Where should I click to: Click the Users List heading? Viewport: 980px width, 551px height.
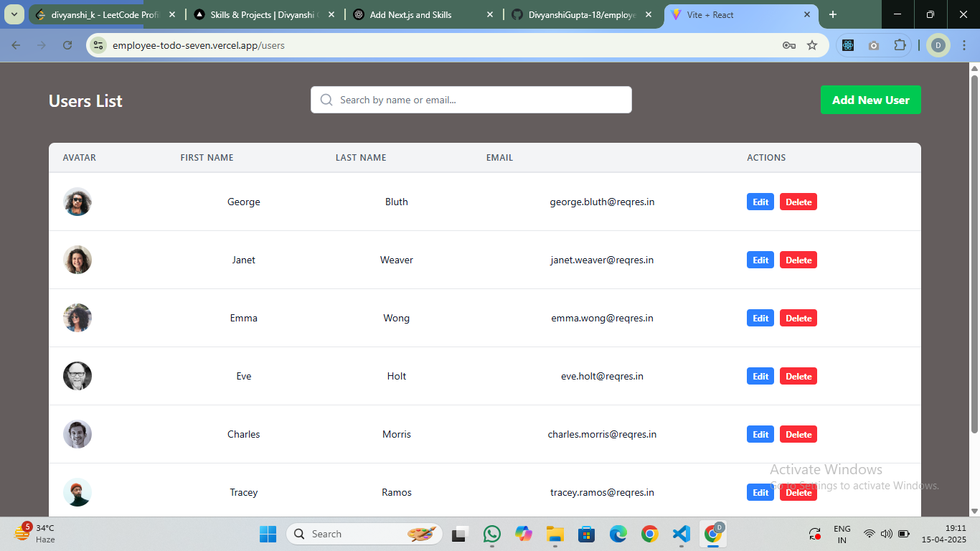tap(85, 101)
